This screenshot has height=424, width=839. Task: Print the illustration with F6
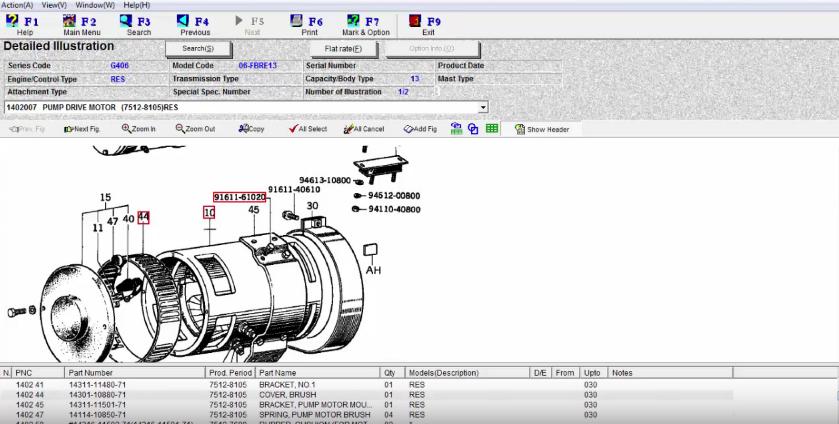[x=307, y=25]
